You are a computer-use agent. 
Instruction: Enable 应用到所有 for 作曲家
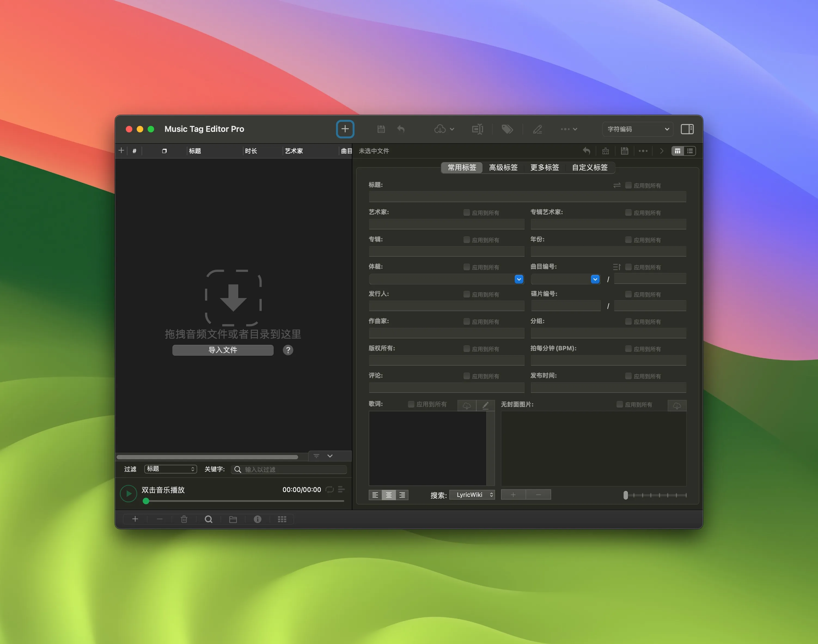click(466, 321)
